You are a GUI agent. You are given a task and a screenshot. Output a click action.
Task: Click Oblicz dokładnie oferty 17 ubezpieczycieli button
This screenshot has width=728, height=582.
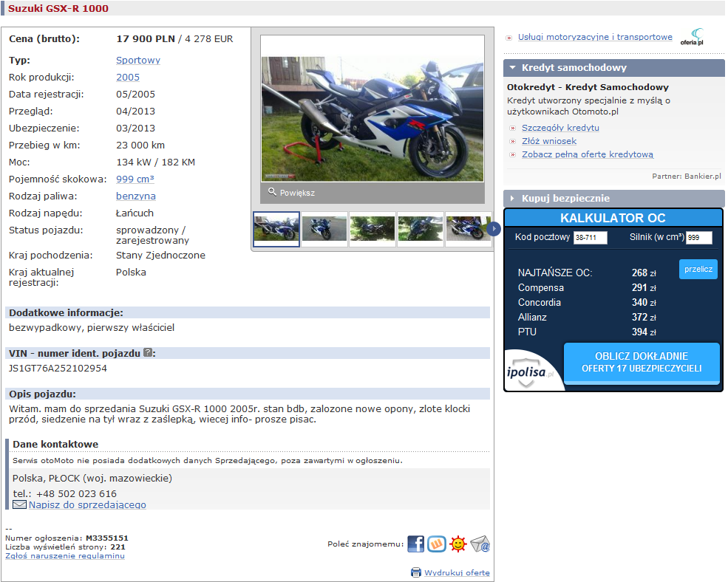tap(642, 363)
